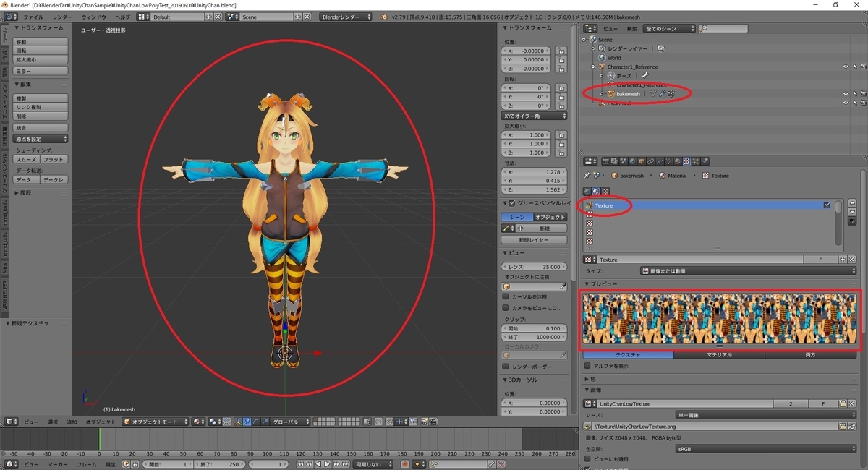Select the World item in outliner

613,58
